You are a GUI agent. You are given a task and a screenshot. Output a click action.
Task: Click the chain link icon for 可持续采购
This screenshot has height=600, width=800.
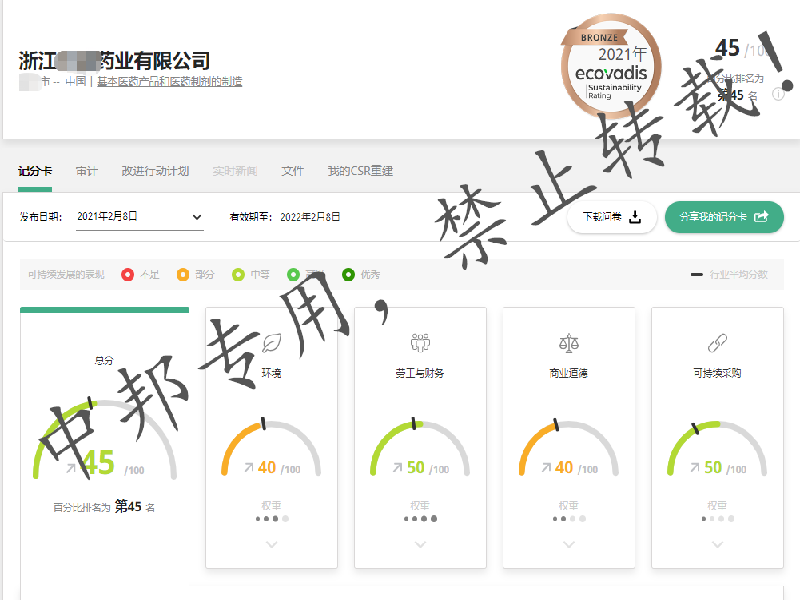point(717,343)
